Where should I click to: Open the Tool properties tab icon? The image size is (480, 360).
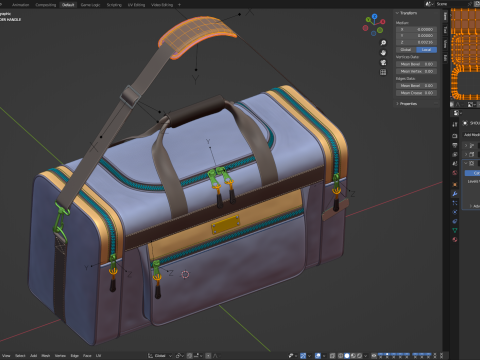[x=455, y=124]
